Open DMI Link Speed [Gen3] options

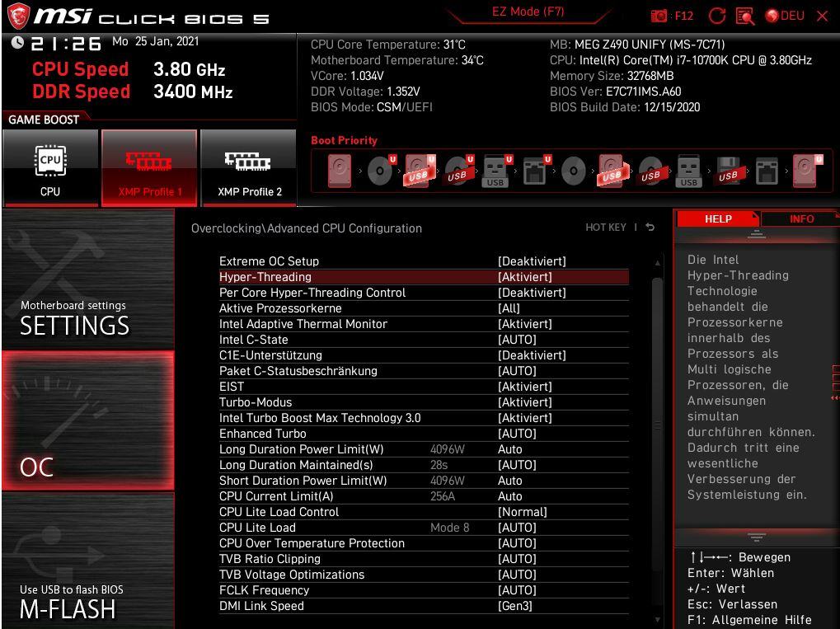pyautogui.click(x=423, y=606)
